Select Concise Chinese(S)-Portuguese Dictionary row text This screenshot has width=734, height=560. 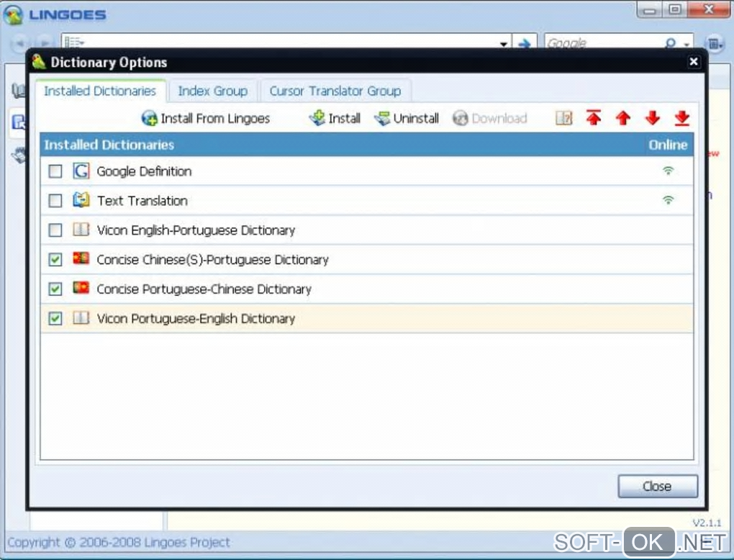click(x=212, y=260)
